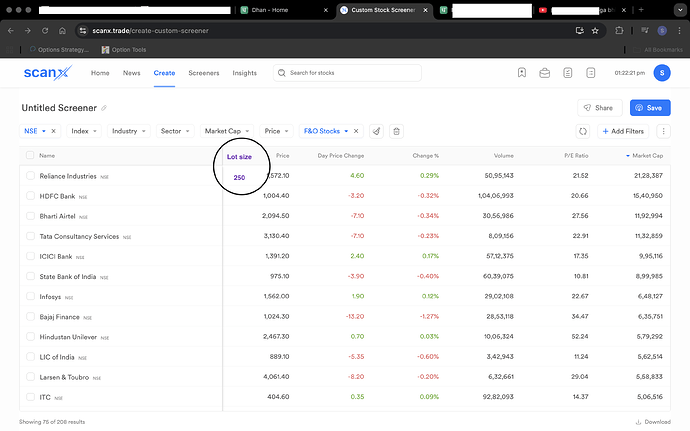Open the briefcase portfolio icon
Viewport: 690px width, 431px height.
544,73
